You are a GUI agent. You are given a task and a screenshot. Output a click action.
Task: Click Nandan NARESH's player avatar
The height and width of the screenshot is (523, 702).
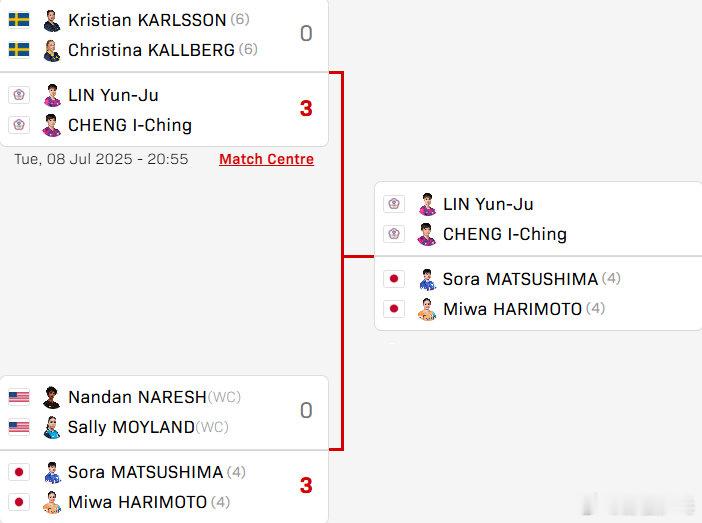[x=52, y=397]
